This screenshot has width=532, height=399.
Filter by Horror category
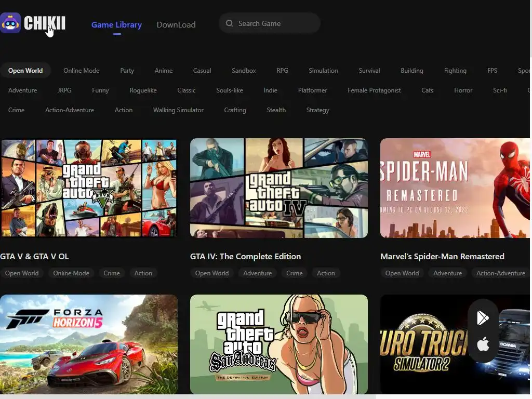click(x=463, y=90)
